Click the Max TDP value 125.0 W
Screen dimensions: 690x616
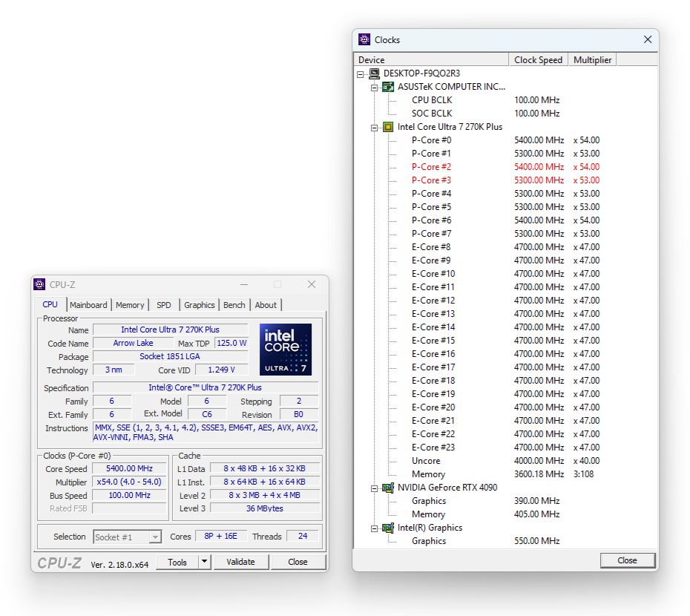tap(231, 343)
